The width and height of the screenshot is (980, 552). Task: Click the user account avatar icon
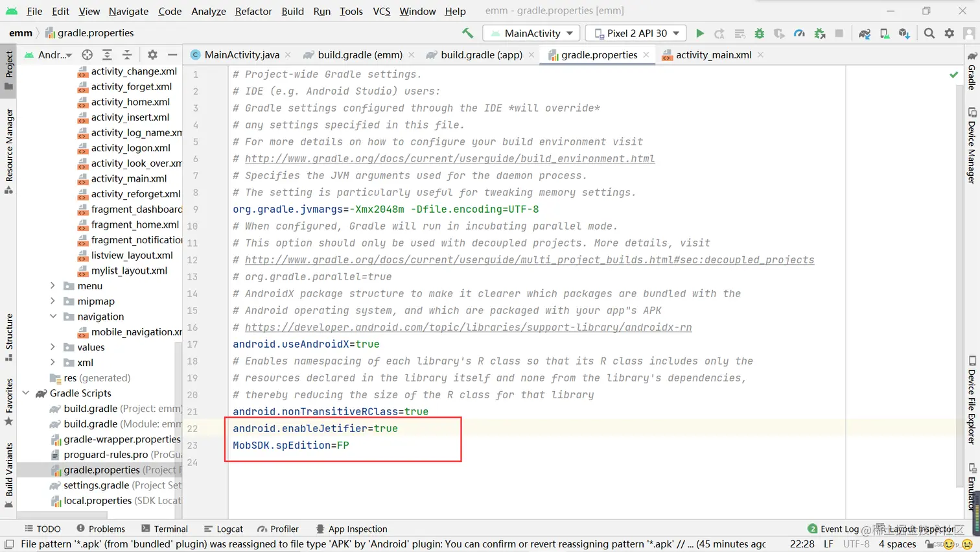(970, 33)
